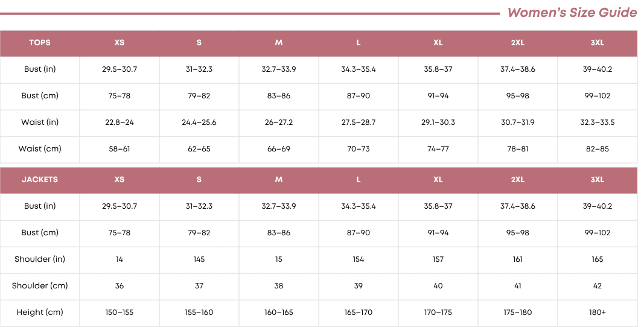Image resolution: width=644 pixels, height=327 pixels.
Task: Select the shoulder value 145 cell
Action: point(199,259)
